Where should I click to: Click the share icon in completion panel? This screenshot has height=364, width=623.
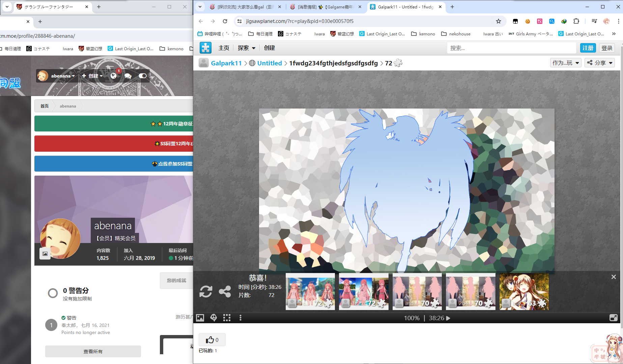tap(225, 292)
